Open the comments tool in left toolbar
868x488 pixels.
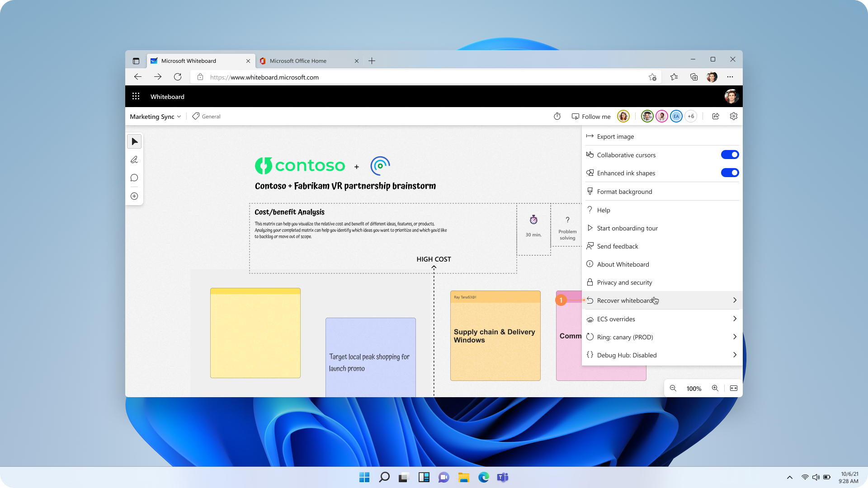click(134, 178)
